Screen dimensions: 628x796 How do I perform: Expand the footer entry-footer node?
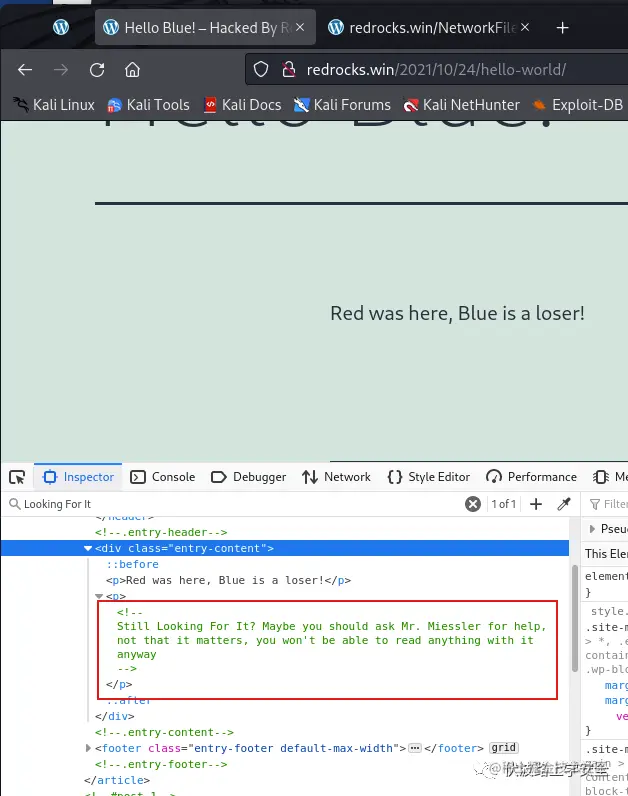click(x=88, y=748)
